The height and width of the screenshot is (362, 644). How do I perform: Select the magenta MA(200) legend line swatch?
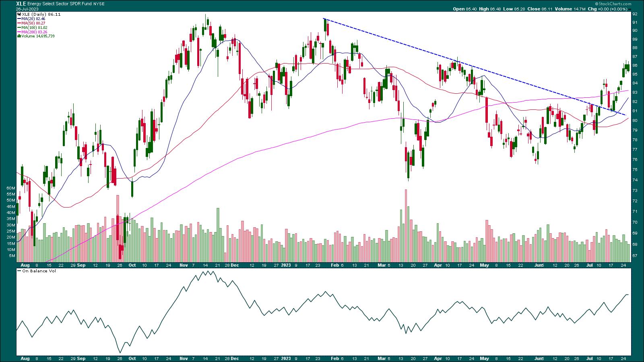19,32
